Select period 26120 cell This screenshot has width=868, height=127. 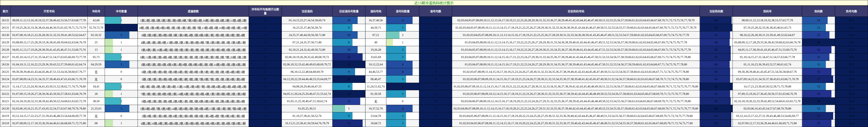point(5,109)
